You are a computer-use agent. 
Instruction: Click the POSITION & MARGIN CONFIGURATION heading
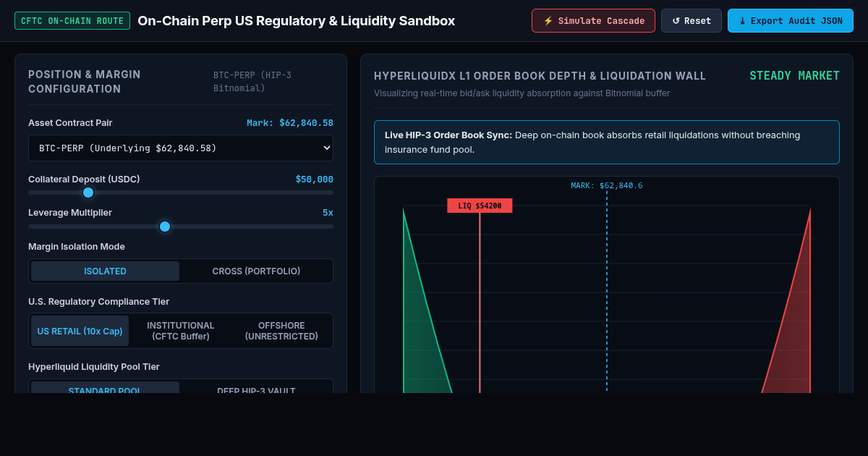point(85,81)
